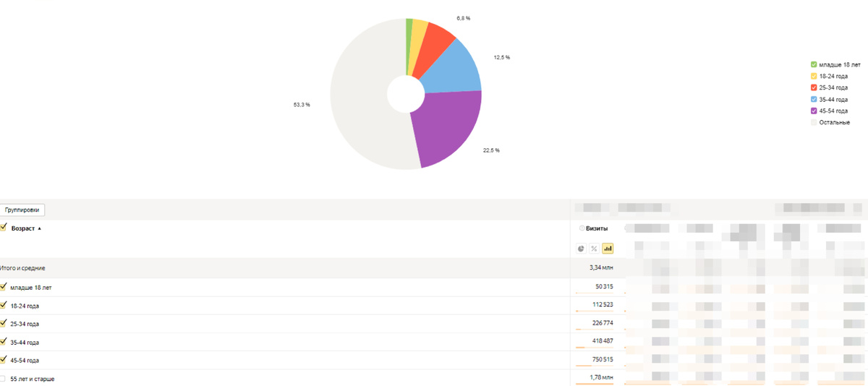Click the 6,8 % chart label
868x386 pixels.
(x=464, y=17)
